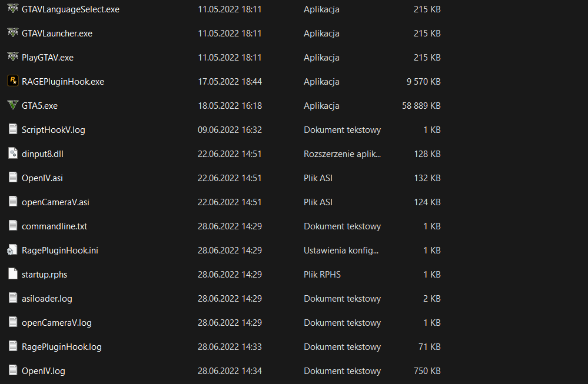Image resolution: width=588 pixels, height=384 pixels.
Task: Select the ScriptHookV.log file name
Action: pyautogui.click(x=53, y=130)
